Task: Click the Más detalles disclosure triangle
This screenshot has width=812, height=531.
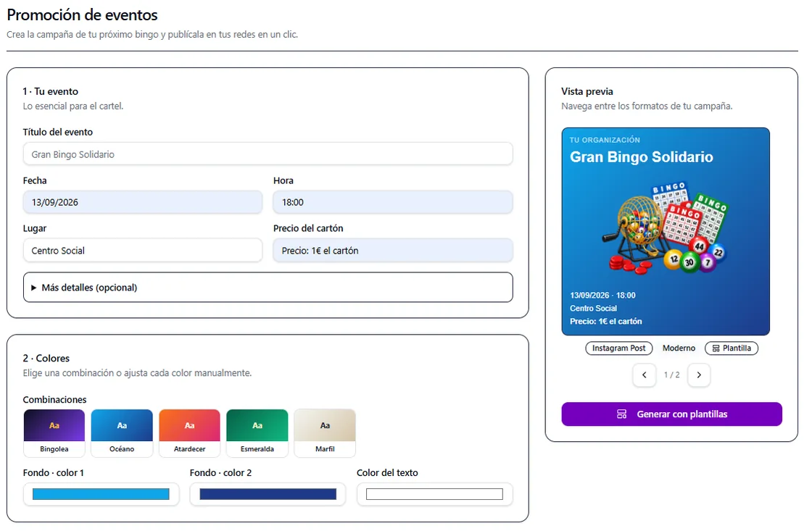Action: 33,288
